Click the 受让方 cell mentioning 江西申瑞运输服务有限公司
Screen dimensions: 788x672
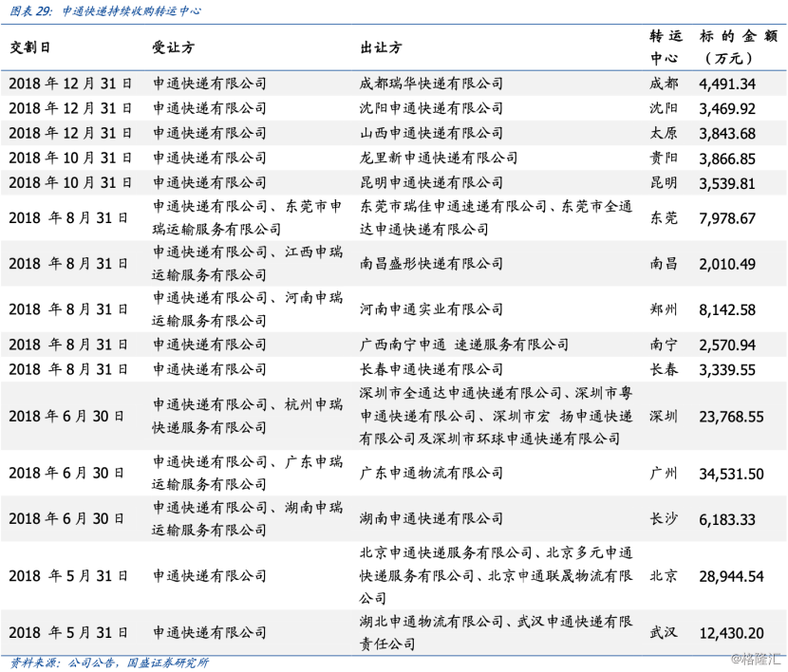click(247, 264)
